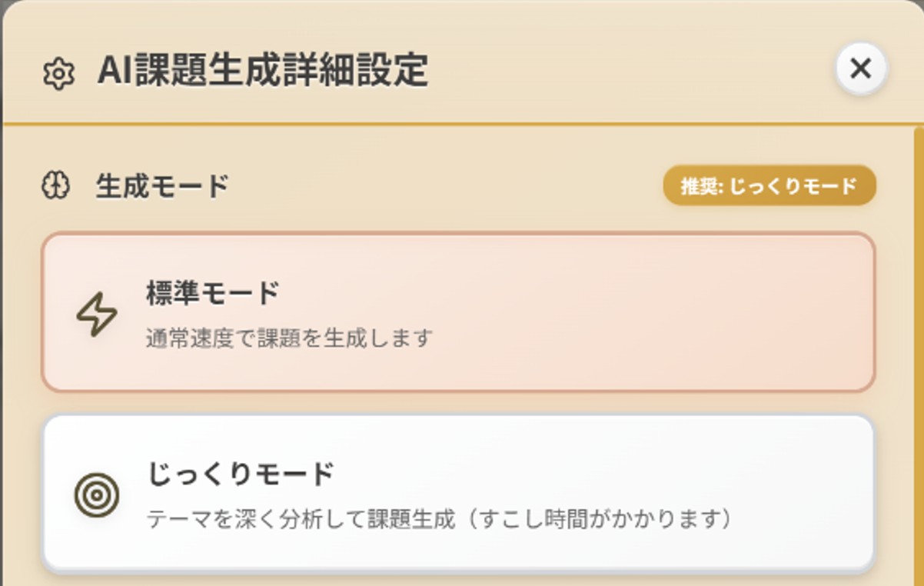The width and height of the screenshot is (924, 586).
Task: Click the brain icon next to 生成モード
Action: (55, 186)
